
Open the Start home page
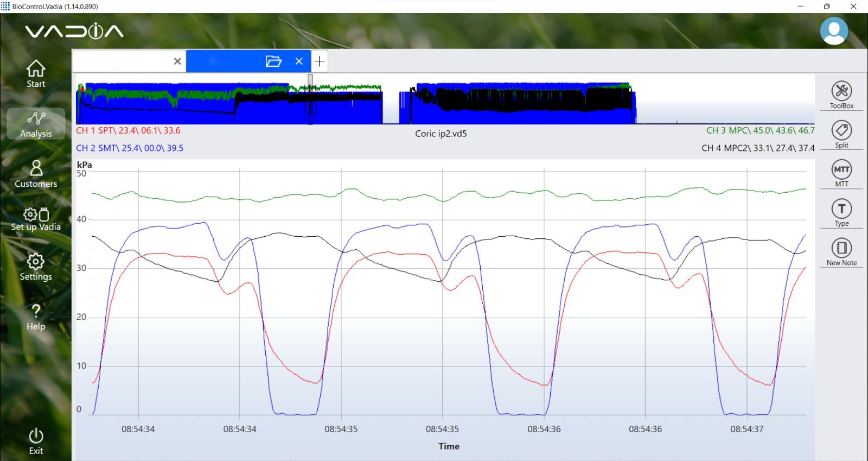pos(36,74)
